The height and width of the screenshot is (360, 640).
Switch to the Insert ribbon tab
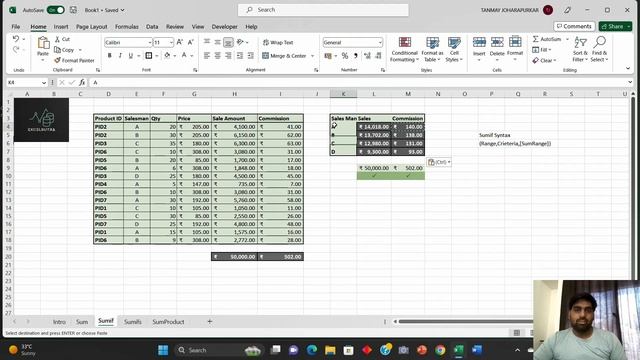[61, 27]
